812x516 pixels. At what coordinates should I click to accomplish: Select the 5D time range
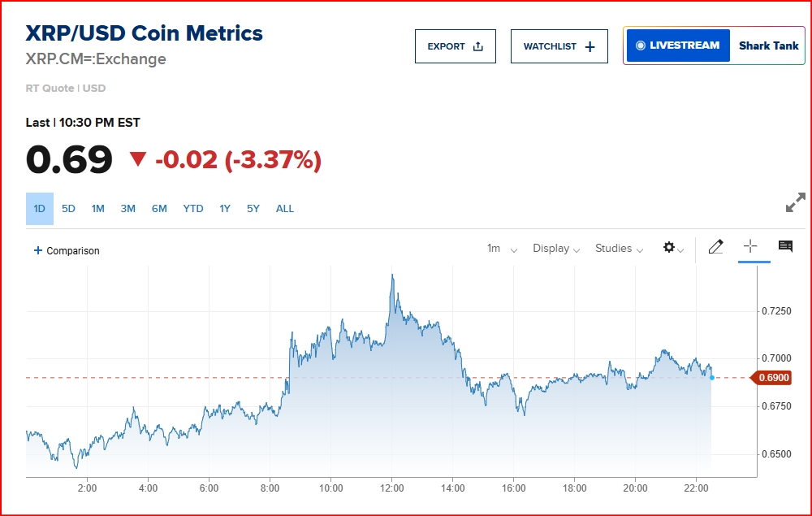pyautogui.click(x=68, y=209)
